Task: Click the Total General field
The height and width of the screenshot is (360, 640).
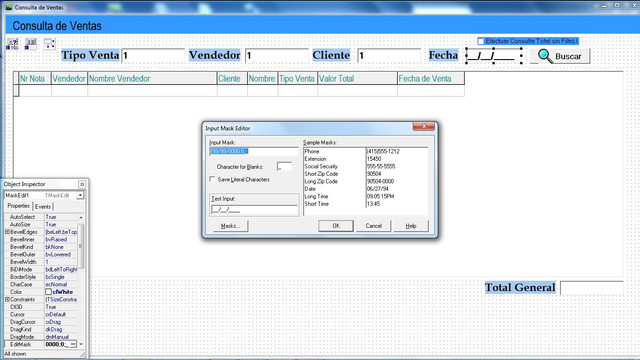Action: point(592,287)
